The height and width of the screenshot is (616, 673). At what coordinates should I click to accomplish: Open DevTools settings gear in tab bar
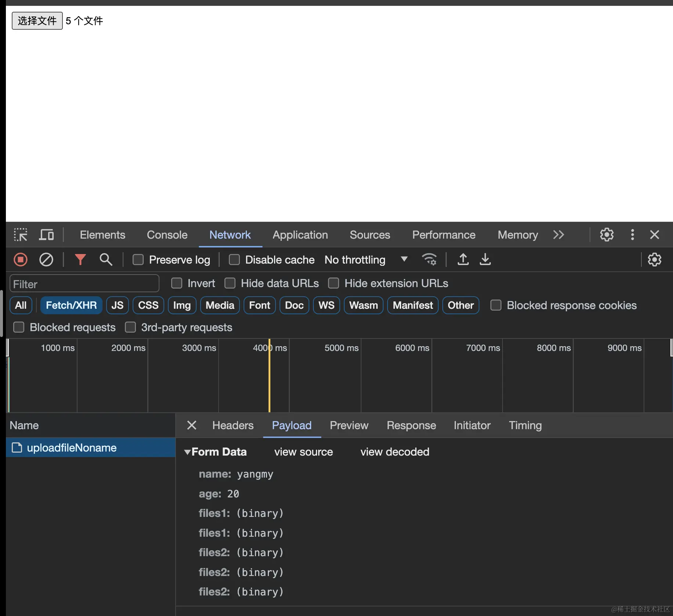click(607, 235)
